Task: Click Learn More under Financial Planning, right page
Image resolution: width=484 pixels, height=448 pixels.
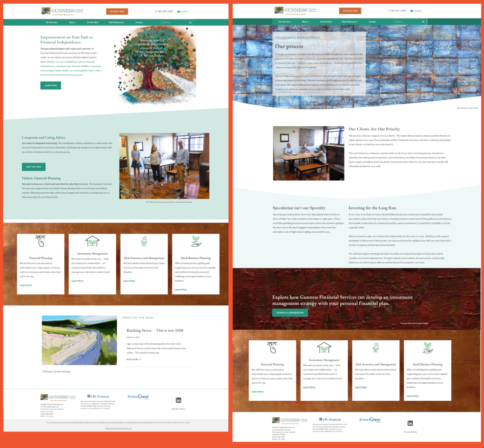Action: 258,392
